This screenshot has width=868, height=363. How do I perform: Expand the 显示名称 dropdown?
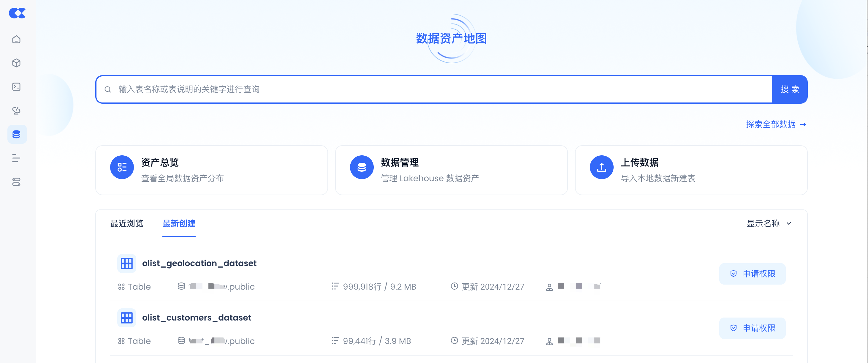(769, 223)
